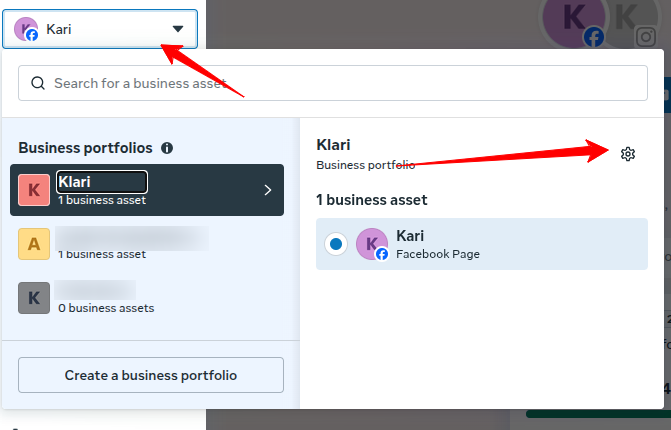Open the Kari account selector dropdown
The height and width of the screenshot is (430, 671).
pos(100,30)
